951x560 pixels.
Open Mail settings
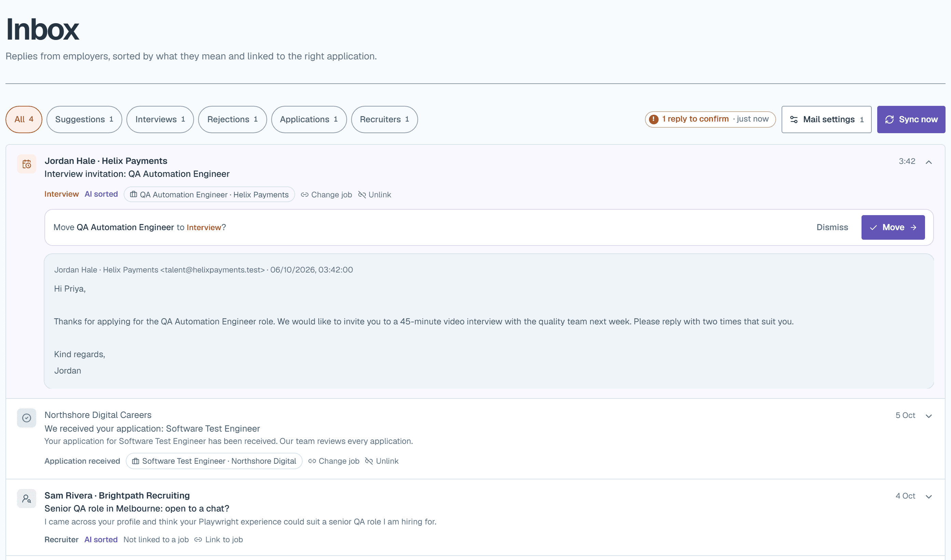[826, 120]
